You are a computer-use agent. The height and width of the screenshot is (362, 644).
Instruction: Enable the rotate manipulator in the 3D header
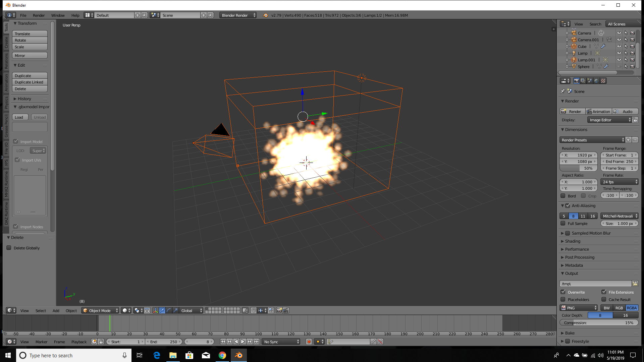[169, 311]
